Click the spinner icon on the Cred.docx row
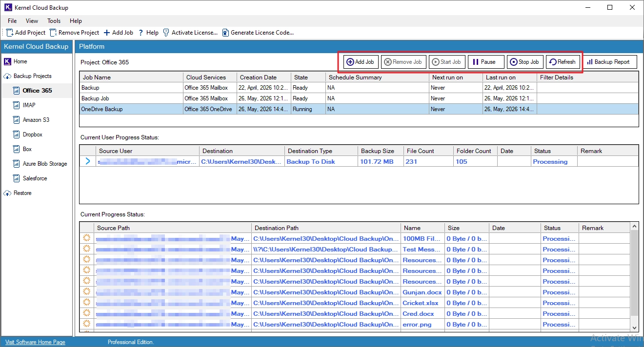Image resolution: width=644 pixels, height=347 pixels. pyautogui.click(x=87, y=313)
